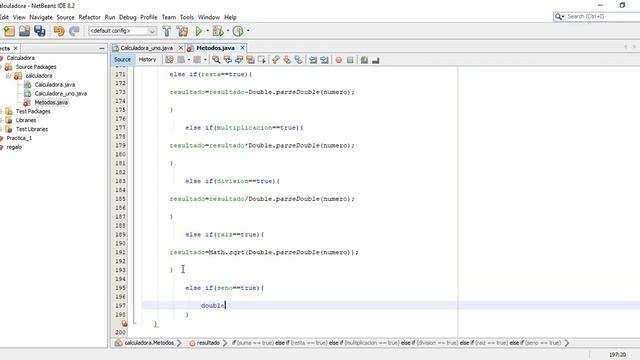Click Find Previous Occurrence icon

[x=227, y=60]
